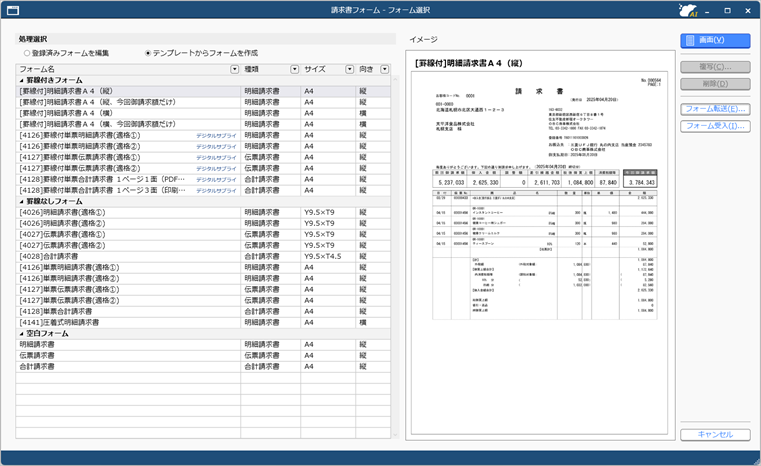Collapse the 罫線付きフォーム group
Viewport: 761px width, 466px height.
point(21,80)
